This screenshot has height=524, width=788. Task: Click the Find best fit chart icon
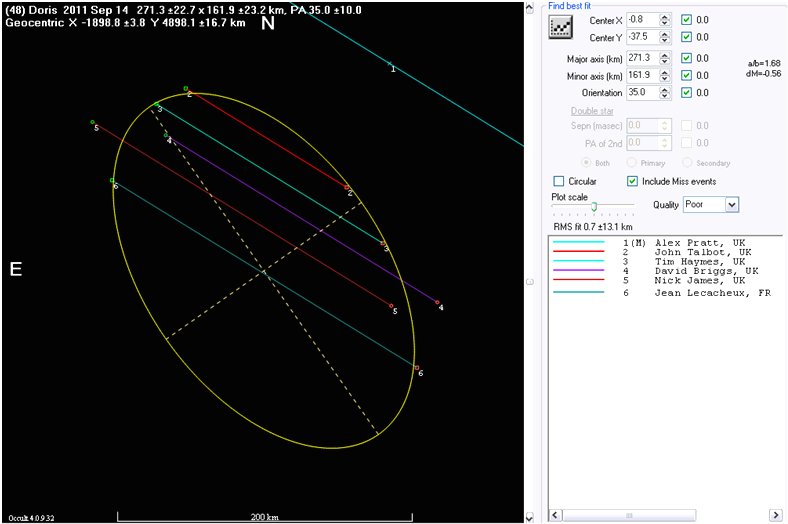[x=560, y=27]
